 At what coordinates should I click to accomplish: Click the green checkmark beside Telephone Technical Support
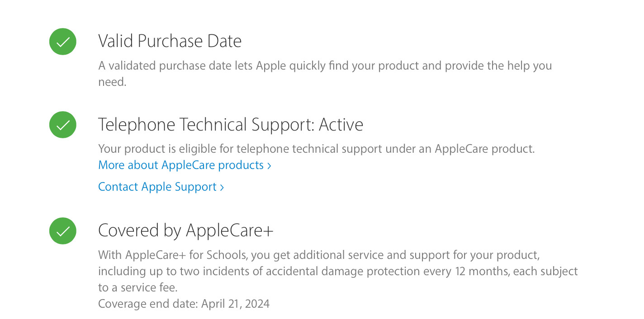click(x=63, y=125)
